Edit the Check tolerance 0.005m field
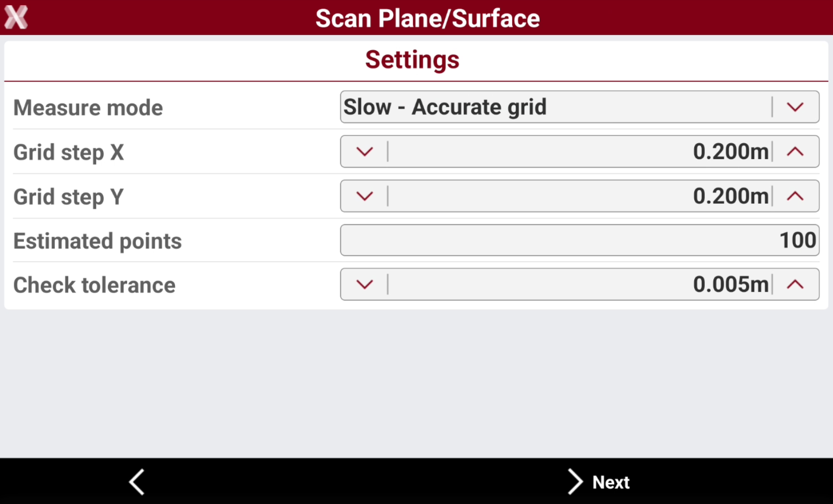 [x=580, y=284]
